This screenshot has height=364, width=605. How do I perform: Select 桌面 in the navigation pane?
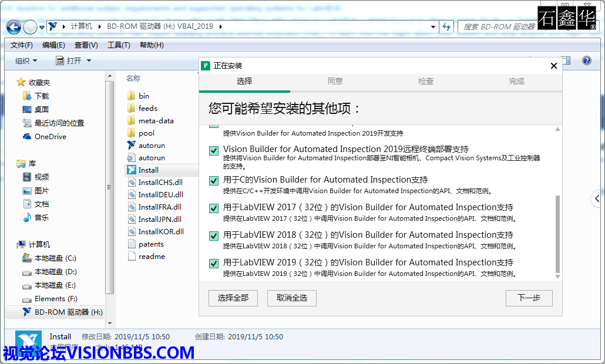point(35,110)
